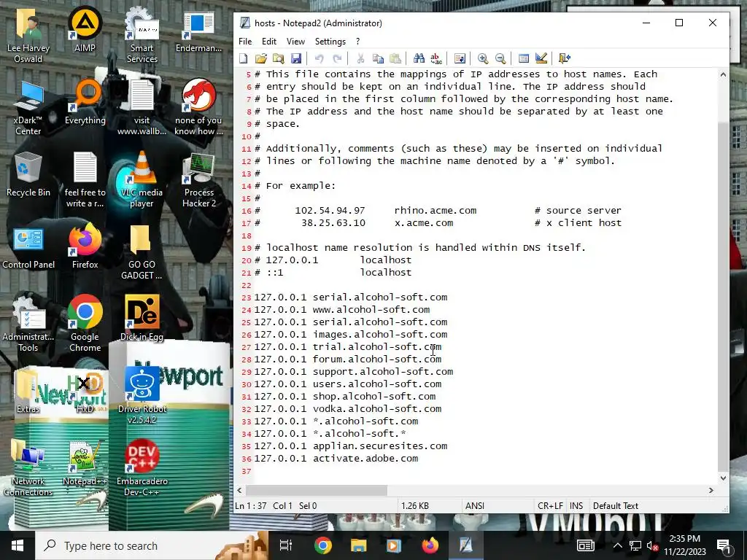
Task: Click the Undo toolbar arrow
Action: coord(320,58)
